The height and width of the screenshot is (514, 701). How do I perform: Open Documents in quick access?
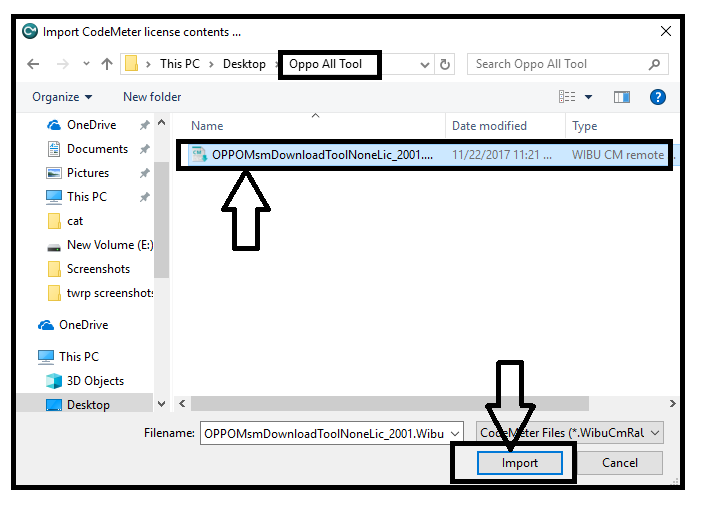coord(97,149)
